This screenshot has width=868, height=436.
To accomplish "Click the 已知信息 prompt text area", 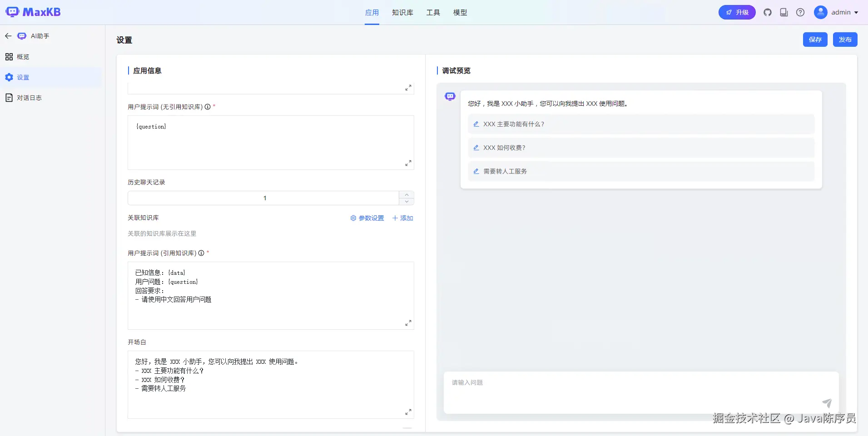I will [x=271, y=296].
